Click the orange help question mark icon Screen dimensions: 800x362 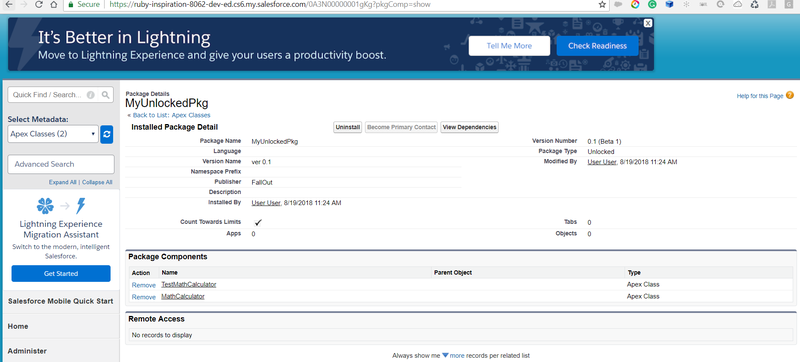[790, 95]
